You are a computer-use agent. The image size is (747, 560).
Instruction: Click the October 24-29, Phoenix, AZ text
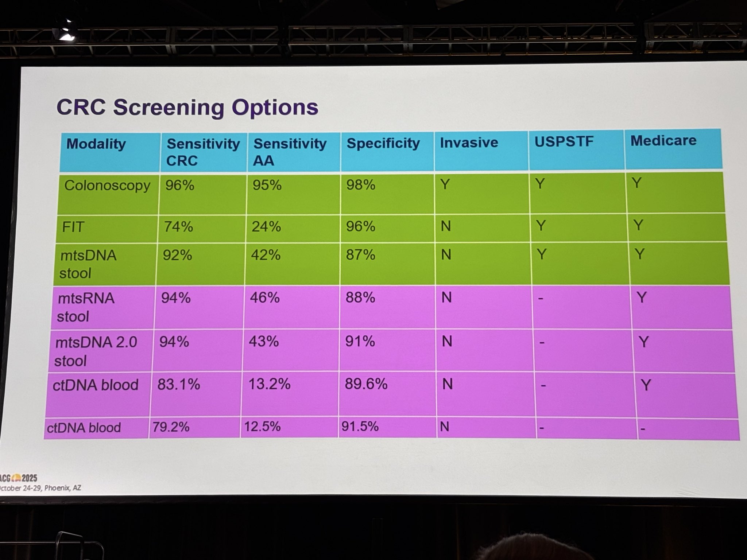coord(40,488)
